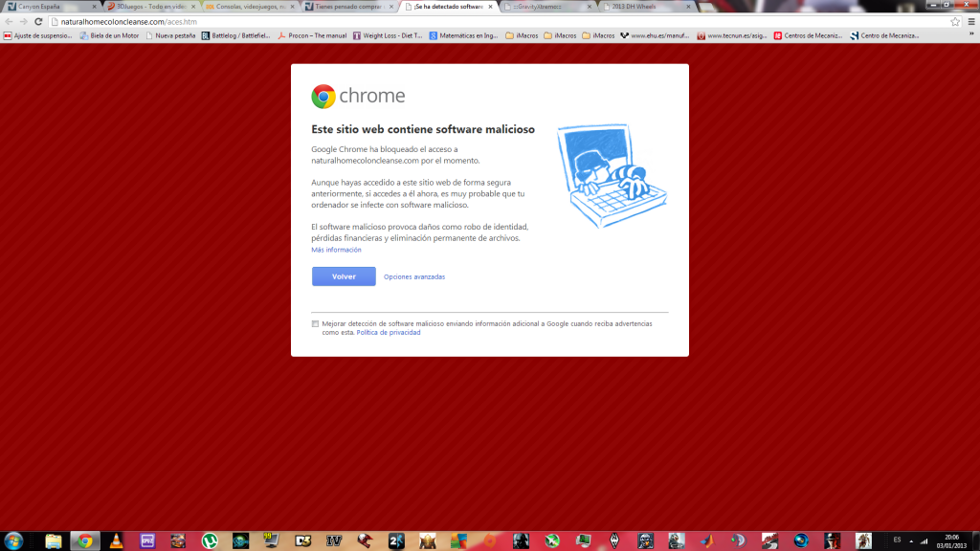Open the Nueva pestaña bookmark
Viewport: 980px width, 551px height.
pos(170,35)
